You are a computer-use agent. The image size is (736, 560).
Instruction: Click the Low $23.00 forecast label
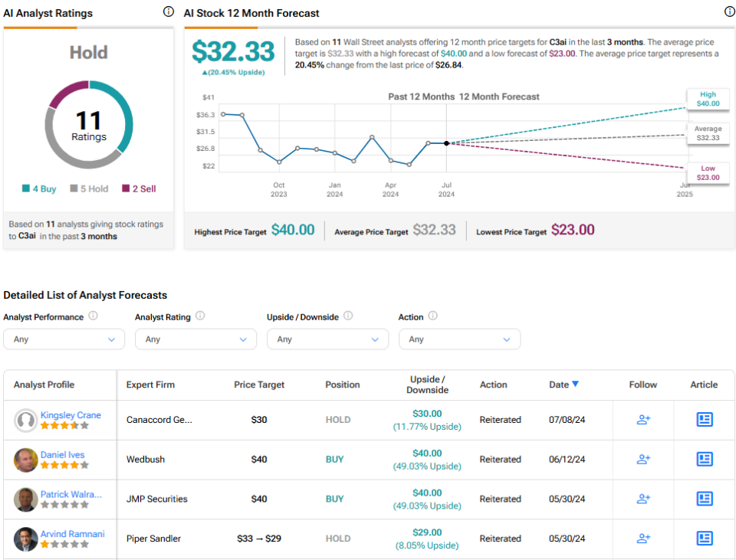pyautogui.click(x=708, y=172)
